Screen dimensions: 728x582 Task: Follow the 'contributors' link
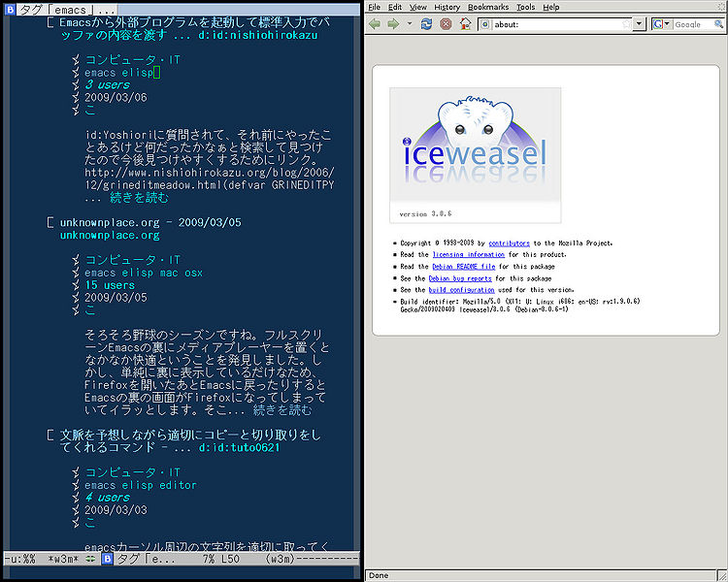509,243
